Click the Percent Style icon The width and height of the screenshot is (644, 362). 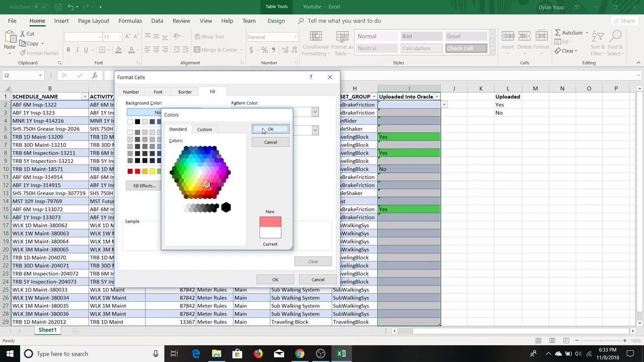coord(264,50)
